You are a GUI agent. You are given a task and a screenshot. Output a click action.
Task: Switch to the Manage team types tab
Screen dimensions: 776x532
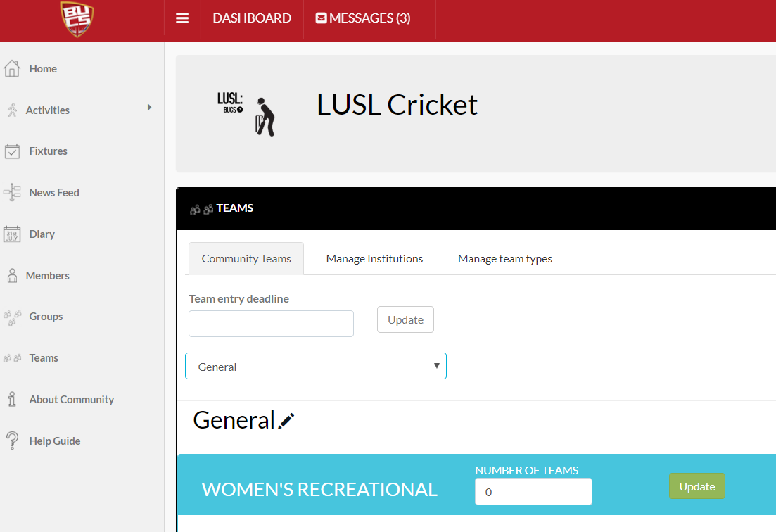tap(505, 259)
